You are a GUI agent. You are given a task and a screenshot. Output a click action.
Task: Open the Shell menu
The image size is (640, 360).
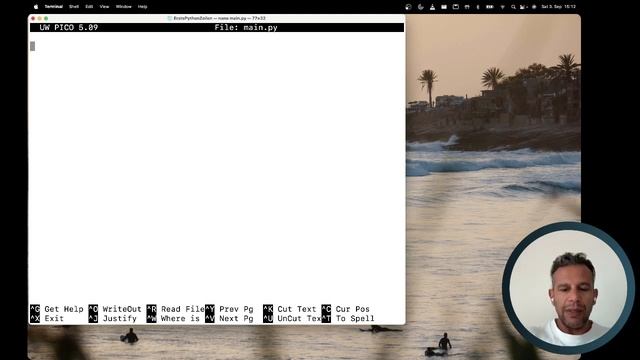(74, 7)
